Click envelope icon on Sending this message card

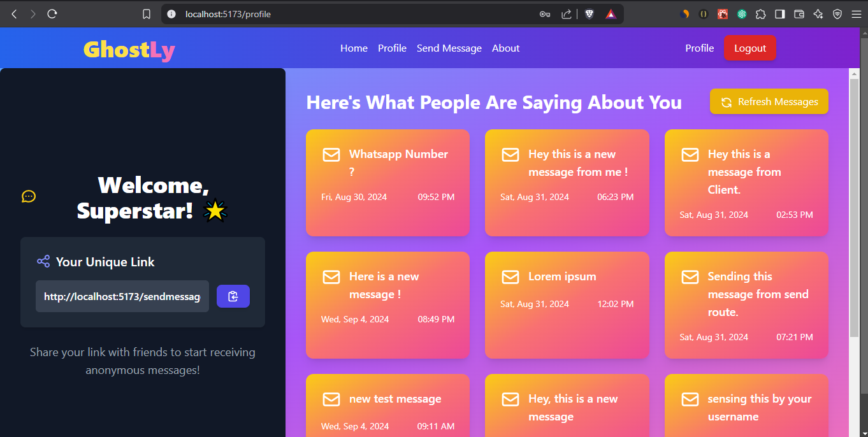(x=690, y=277)
